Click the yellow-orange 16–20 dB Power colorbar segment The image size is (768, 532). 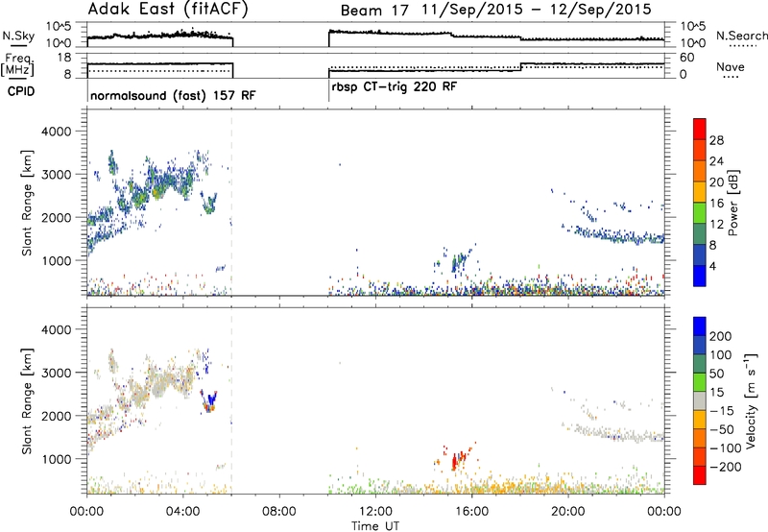click(700, 192)
